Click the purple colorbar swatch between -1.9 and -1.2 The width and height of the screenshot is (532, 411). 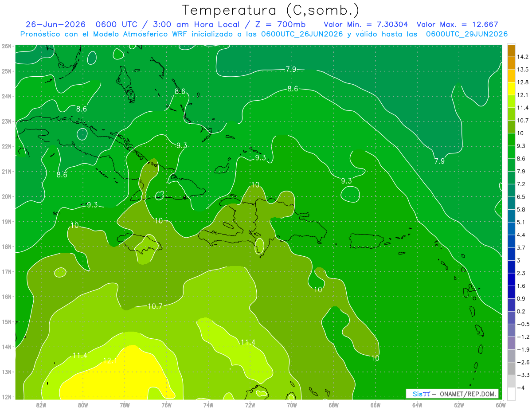pos(511,343)
